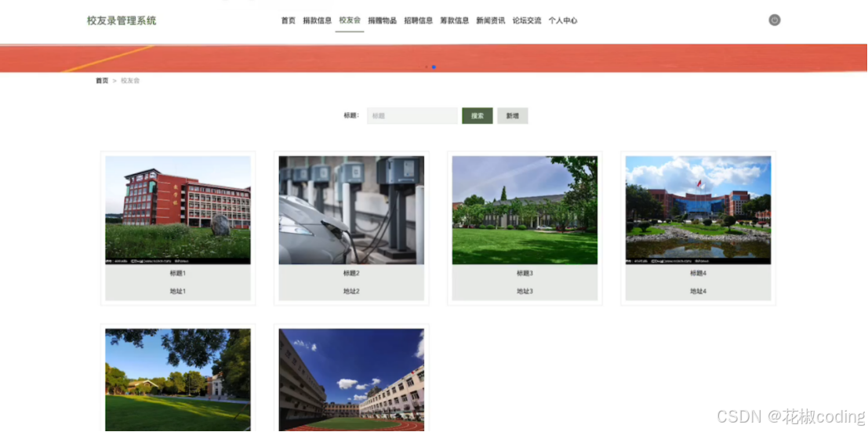Screen dimensions: 868x432
Task: Open the sunlit lawn with trees thumbnail
Action: (x=178, y=380)
